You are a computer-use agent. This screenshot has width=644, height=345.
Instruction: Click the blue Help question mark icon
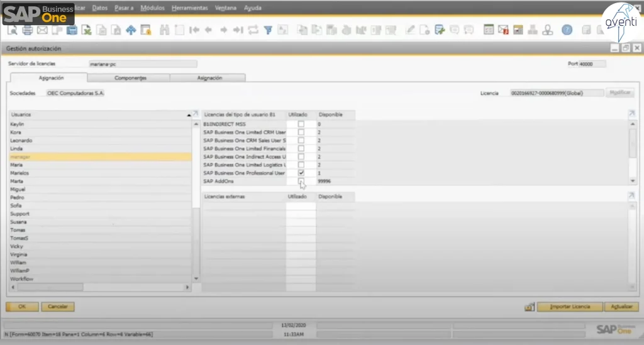567,30
